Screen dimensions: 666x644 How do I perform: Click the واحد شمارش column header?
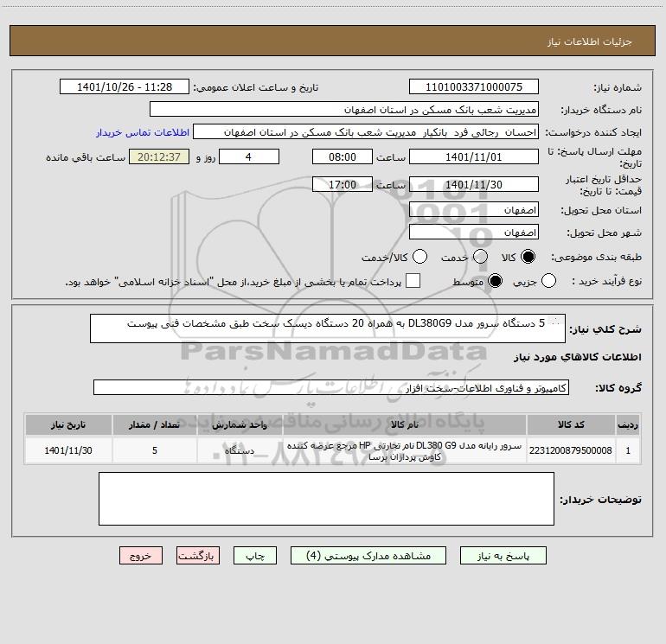pos(240,424)
